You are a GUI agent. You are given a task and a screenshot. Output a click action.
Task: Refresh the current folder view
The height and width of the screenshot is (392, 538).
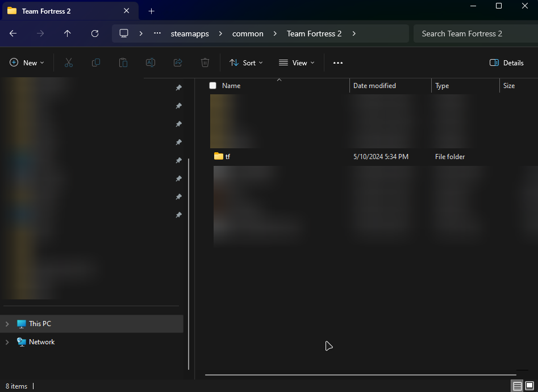(x=95, y=34)
